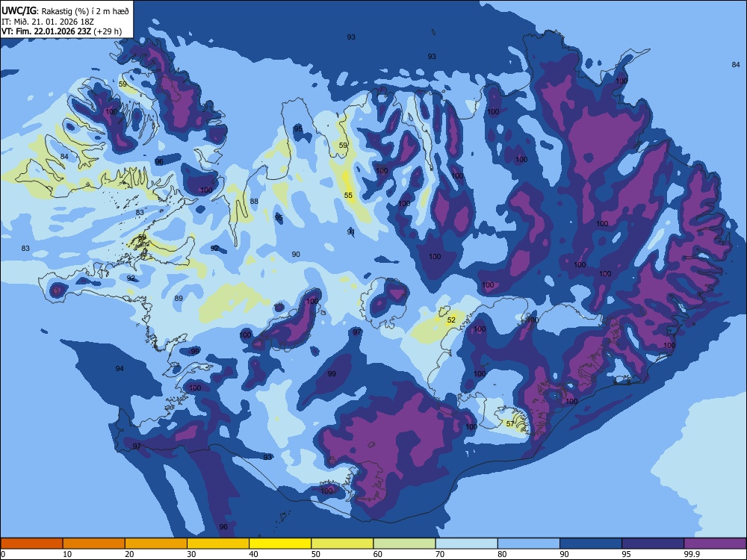This screenshot has width=747, height=560.
Task: Click the '80' legend scale label
Action: tap(502, 554)
